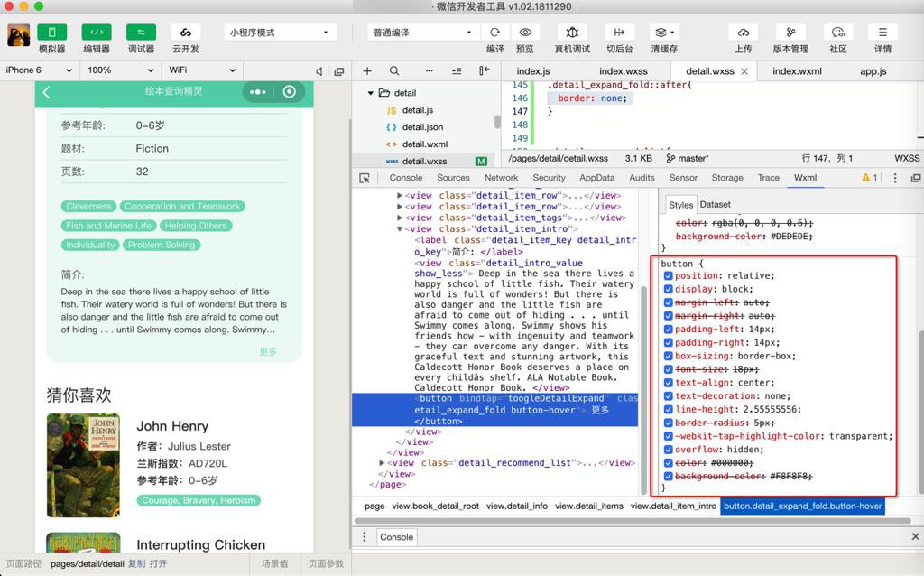Select view.detail_items in the breadcrumb

pyautogui.click(x=588, y=506)
